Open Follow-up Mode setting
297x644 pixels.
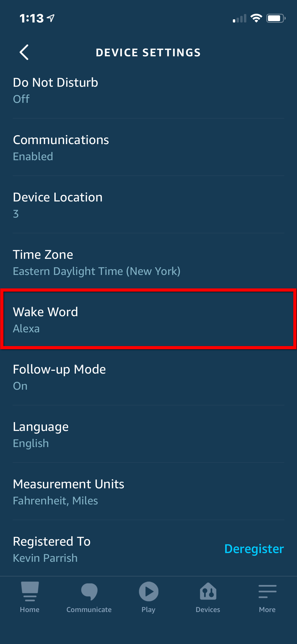pyautogui.click(x=148, y=377)
